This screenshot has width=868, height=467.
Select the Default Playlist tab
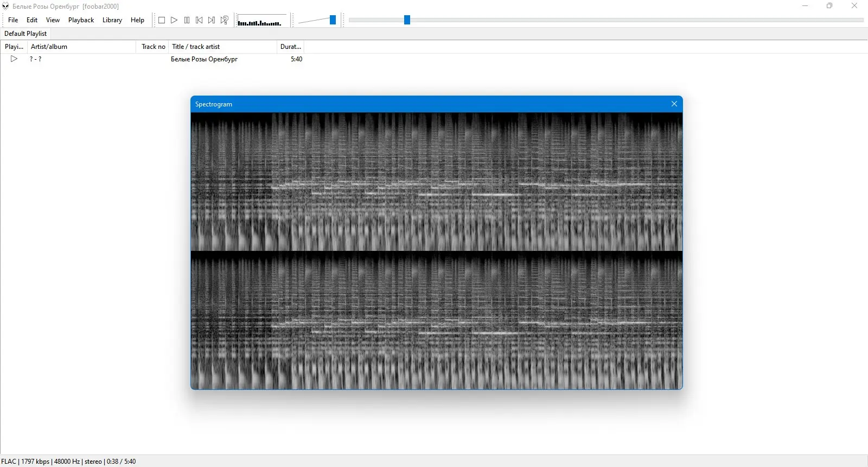click(x=25, y=34)
